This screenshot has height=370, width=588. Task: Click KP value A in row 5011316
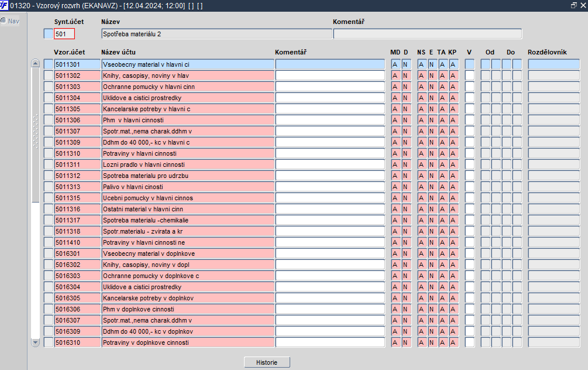coord(454,209)
